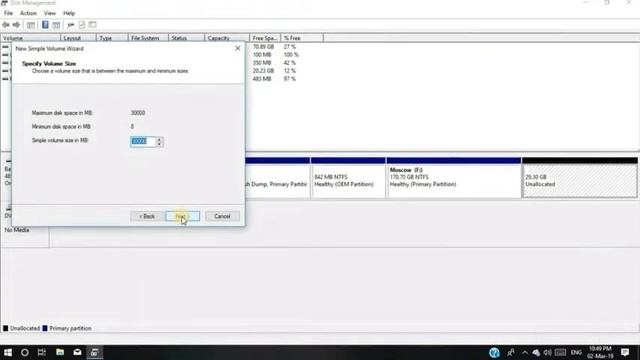Select the 842 MB NTFS OEM partition

(x=348, y=178)
